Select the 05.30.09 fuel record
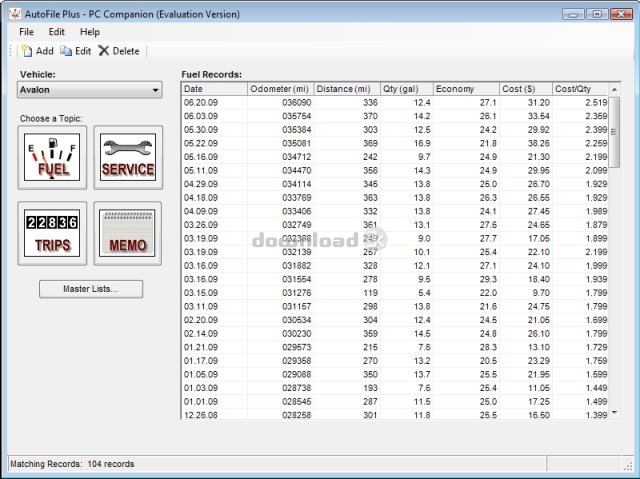 point(395,130)
